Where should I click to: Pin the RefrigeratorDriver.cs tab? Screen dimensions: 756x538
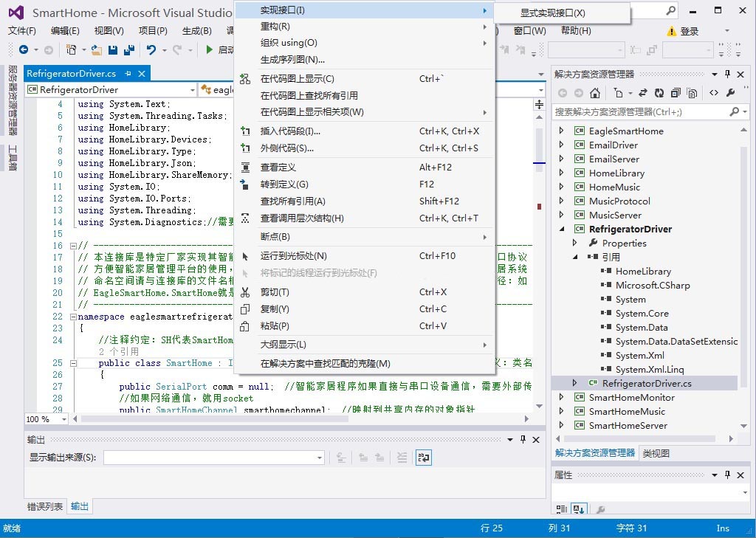(x=128, y=73)
